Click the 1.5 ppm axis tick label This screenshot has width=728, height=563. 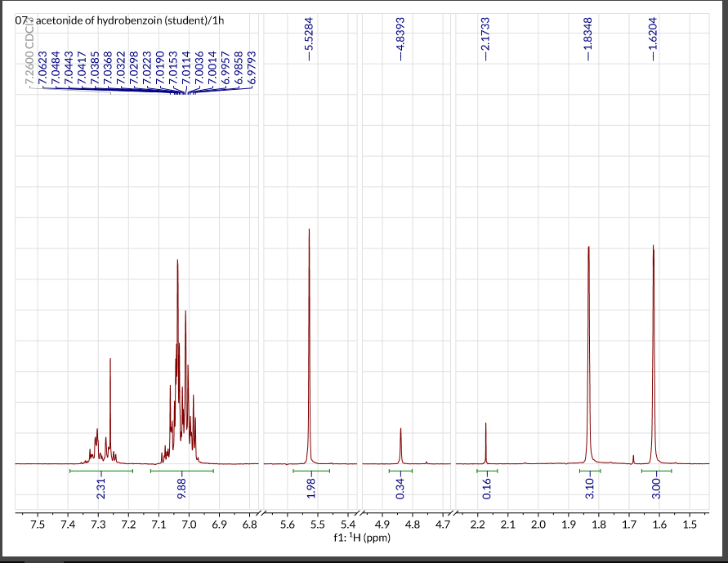[690, 525]
